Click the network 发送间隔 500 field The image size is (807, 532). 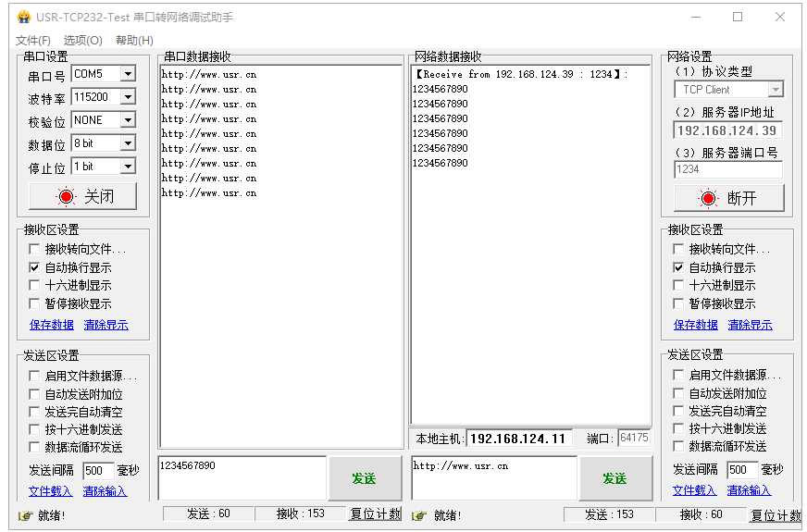click(742, 469)
